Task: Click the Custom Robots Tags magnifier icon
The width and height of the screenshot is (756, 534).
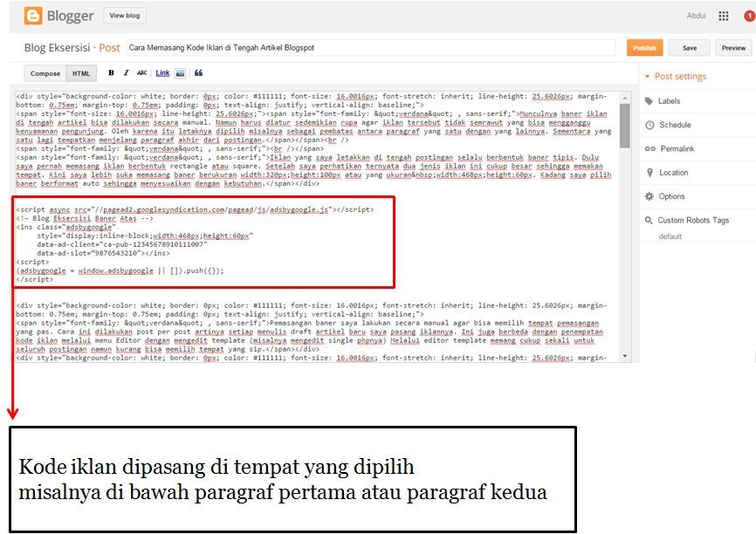Action: (x=649, y=220)
